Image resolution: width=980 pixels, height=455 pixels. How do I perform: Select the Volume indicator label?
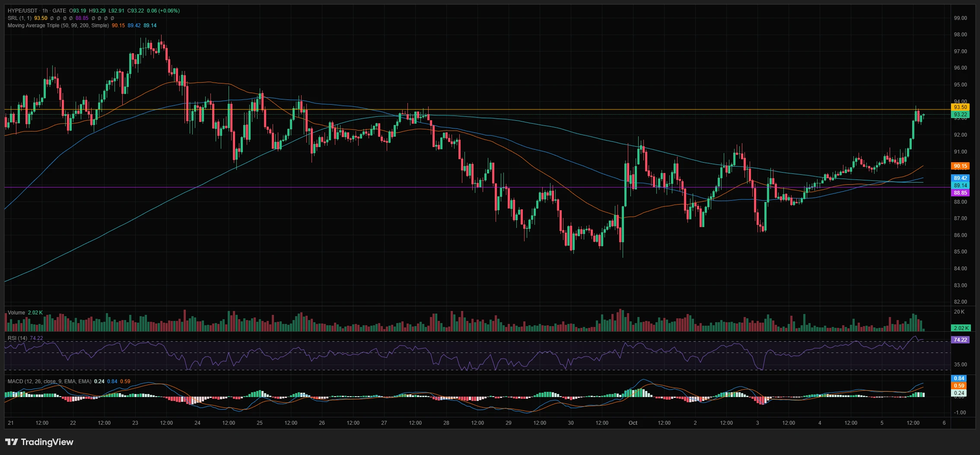point(16,313)
